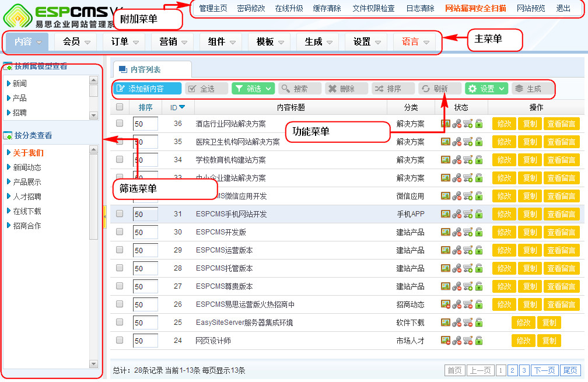Check the box for 学校教育机构建站方案

(x=120, y=159)
